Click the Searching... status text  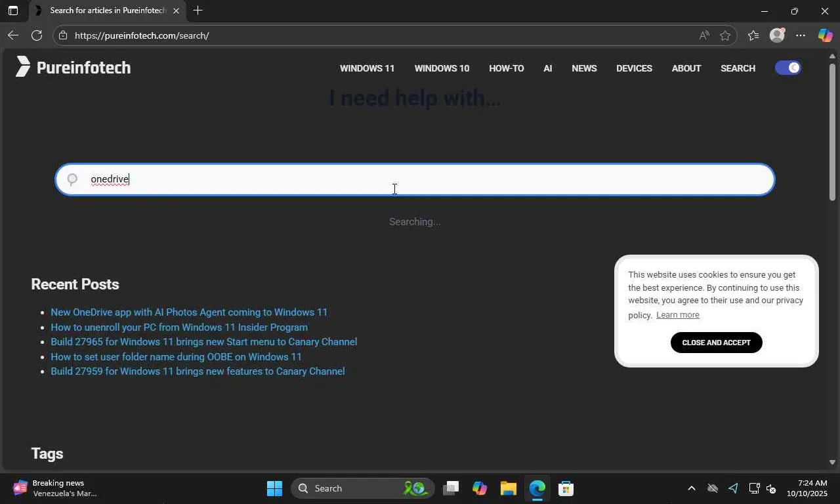[415, 222]
